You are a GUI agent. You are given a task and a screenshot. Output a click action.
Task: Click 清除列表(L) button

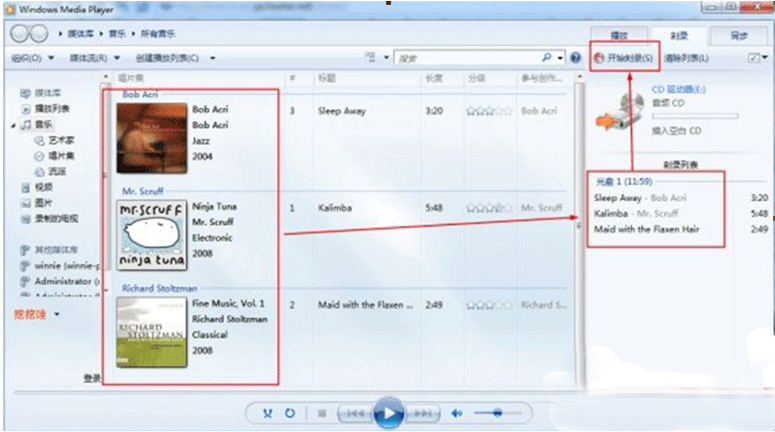[687, 58]
